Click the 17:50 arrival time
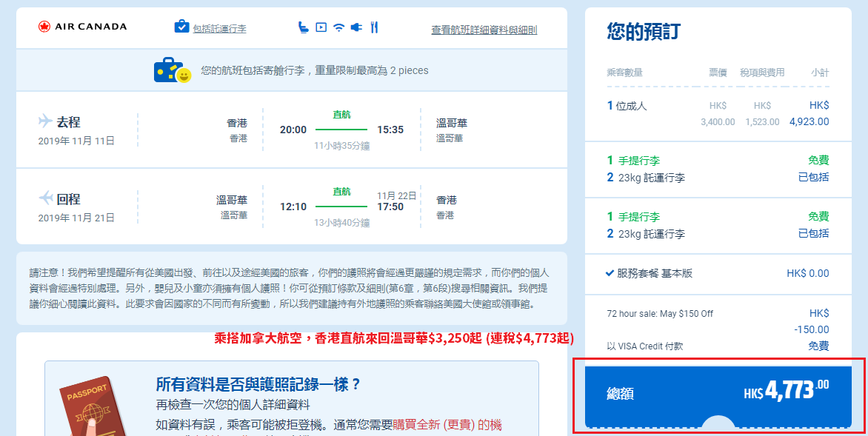 click(390, 207)
